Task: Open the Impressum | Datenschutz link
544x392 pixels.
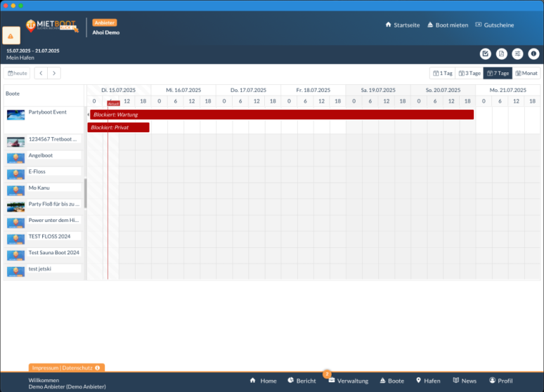Action: pos(62,367)
